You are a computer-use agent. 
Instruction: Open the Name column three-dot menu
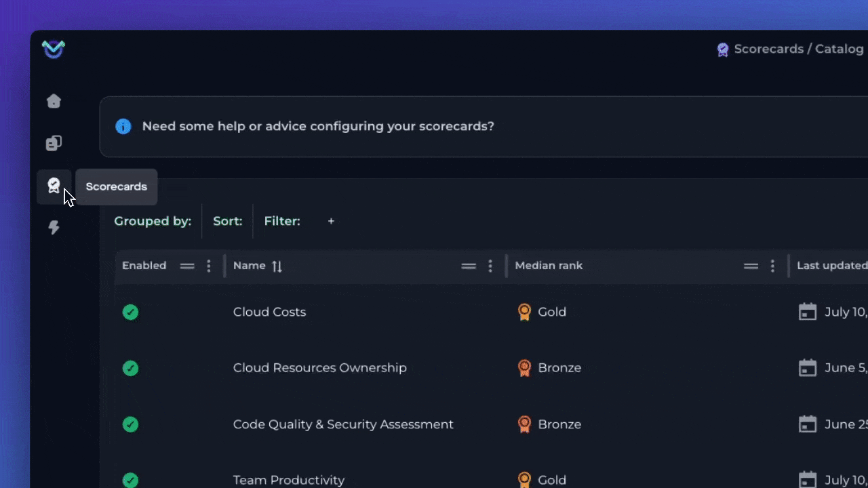point(490,266)
